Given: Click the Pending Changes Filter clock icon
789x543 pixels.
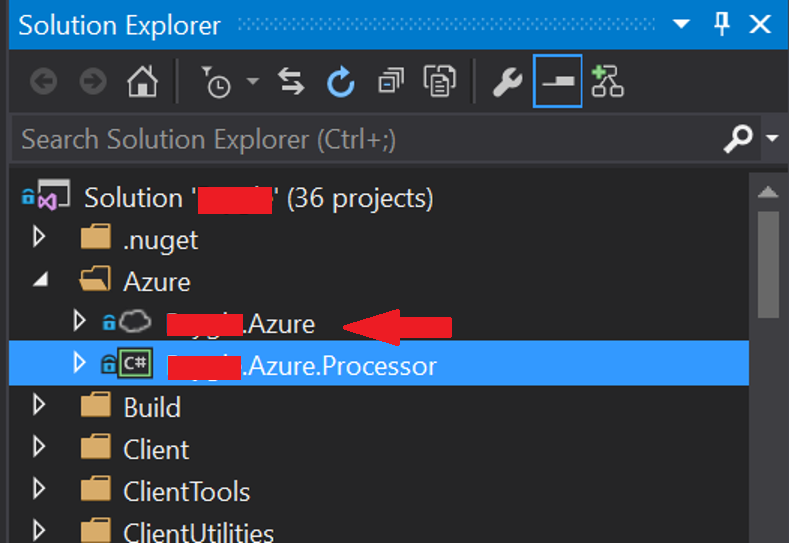Looking at the screenshot, I should pyautogui.click(x=217, y=82).
